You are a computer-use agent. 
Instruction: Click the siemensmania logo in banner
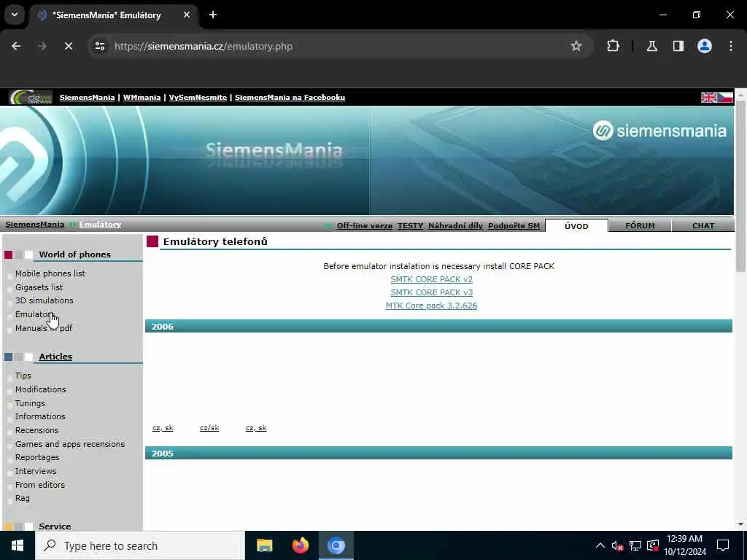[x=659, y=131]
